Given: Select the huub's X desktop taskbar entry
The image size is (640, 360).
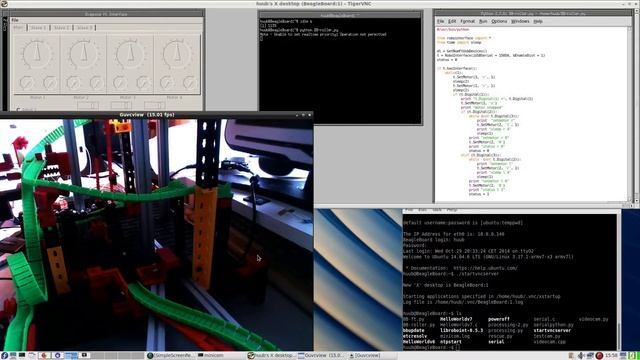Looking at the screenshot, I should (271, 356).
